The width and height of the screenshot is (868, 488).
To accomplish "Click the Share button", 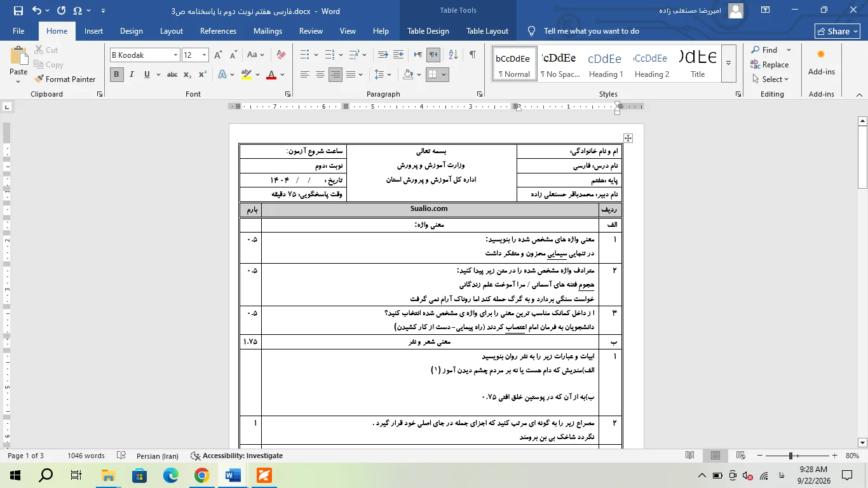I will coord(837,31).
